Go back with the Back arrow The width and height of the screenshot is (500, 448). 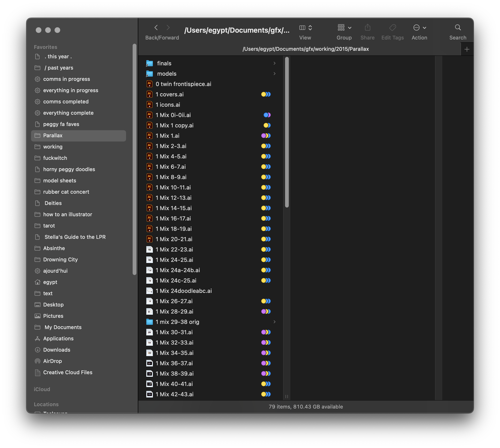pos(156,28)
